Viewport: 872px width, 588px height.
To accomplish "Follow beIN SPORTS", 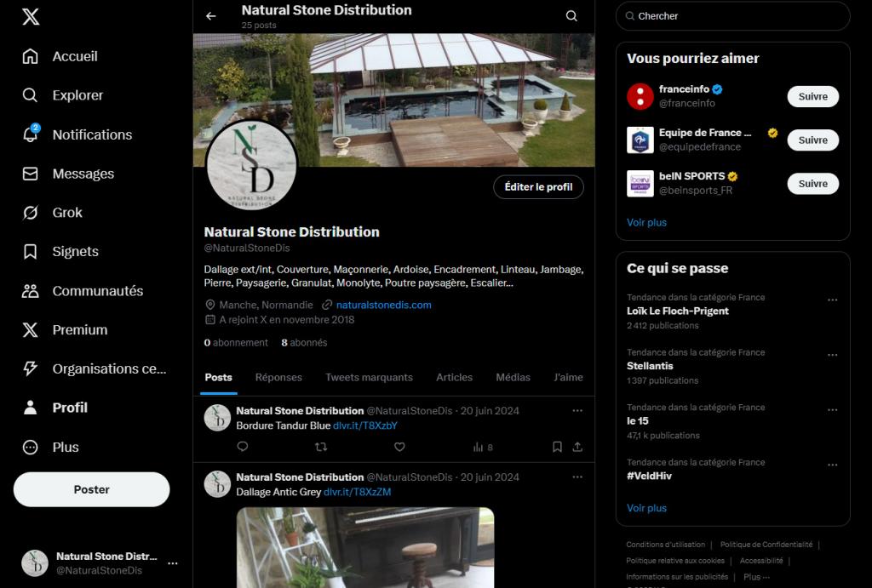I will [x=812, y=183].
